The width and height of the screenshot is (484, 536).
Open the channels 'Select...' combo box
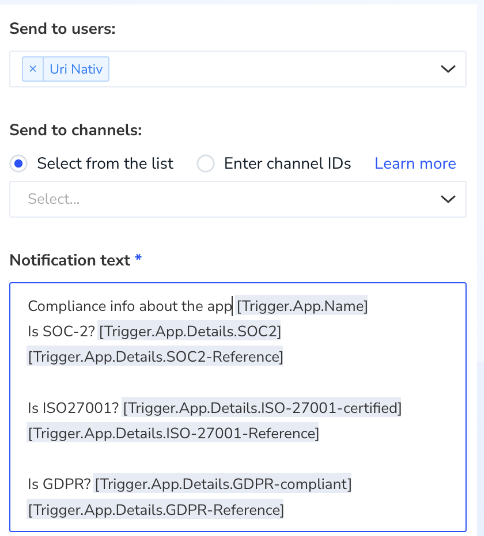point(238,199)
